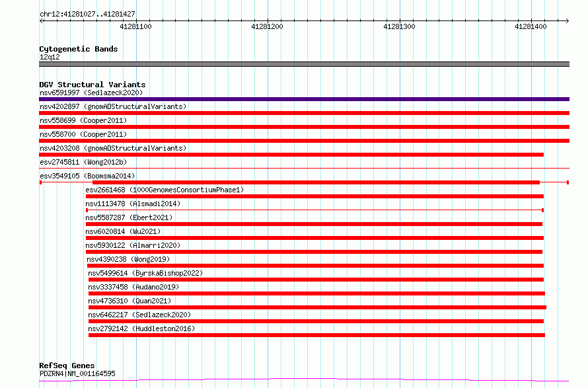588x388 pixels.
Task: Click variant label nsv6462217 (Sedlazeck2020)
Action: [139, 315]
